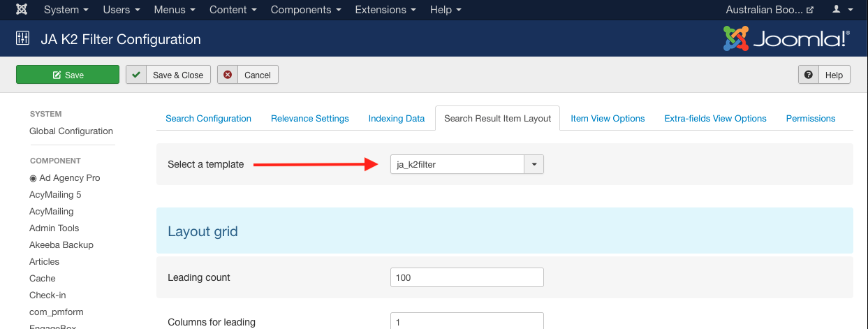Open the Components menu

(306, 10)
